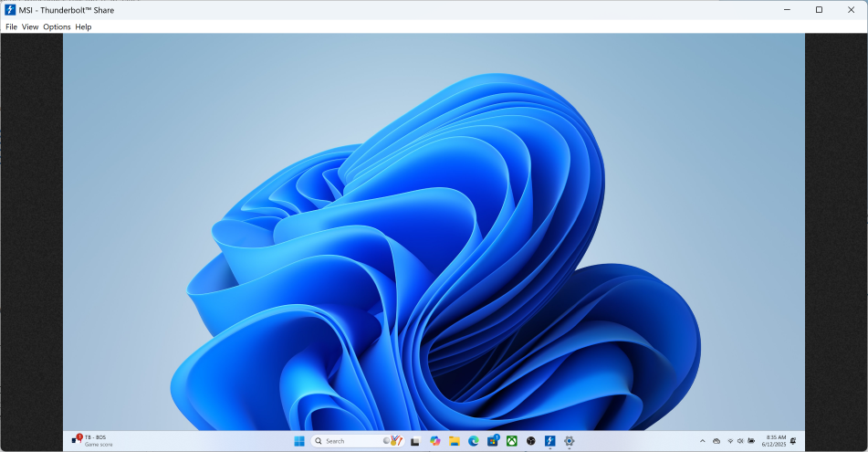Open the Xbox app on taskbar
The height and width of the screenshot is (452, 868).
pos(512,441)
